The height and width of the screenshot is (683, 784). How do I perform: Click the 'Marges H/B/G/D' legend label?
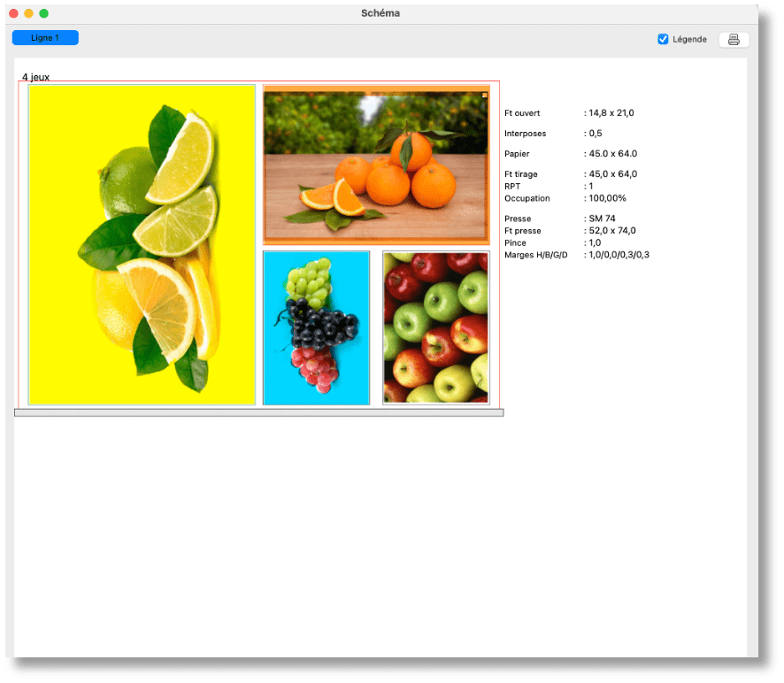coord(535,255)
